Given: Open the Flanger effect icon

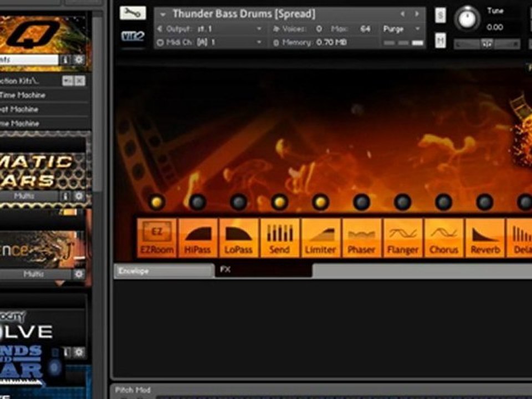Looking at the screenshot, I should [x=403, y=238].
